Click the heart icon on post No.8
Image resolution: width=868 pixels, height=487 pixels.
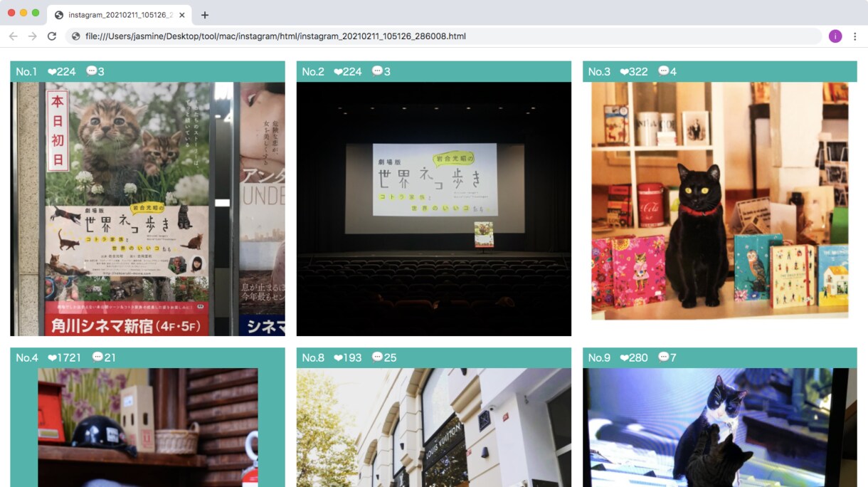coord(338,358)
